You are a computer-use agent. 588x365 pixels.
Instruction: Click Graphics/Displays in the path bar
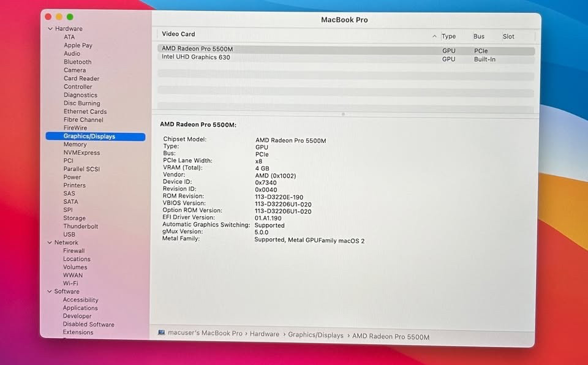pos(315,336)
